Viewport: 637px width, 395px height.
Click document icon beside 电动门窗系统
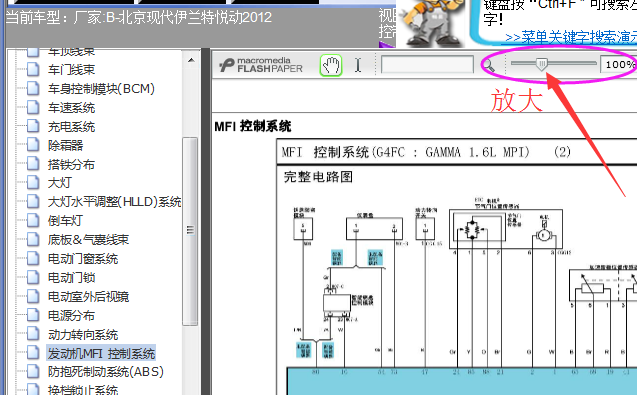tap(33, 258)
